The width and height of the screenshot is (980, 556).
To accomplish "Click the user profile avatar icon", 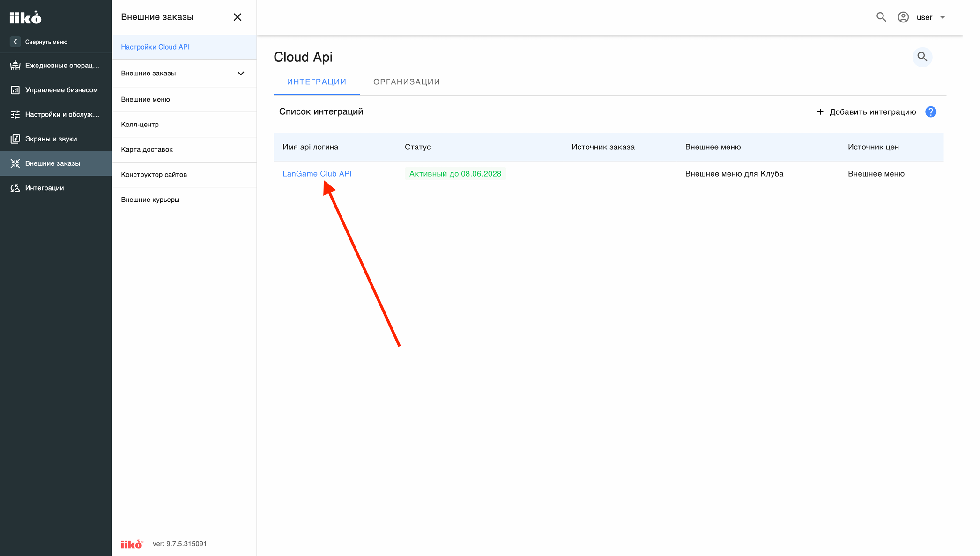I will click(903, 17).
